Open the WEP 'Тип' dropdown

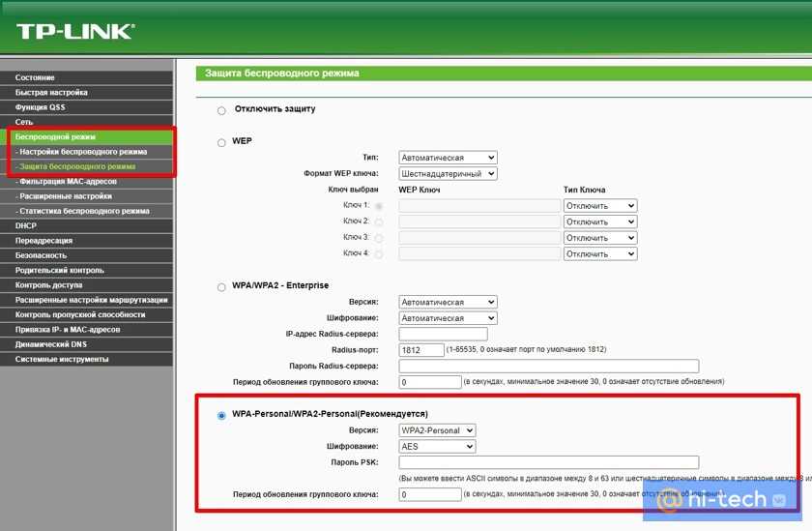click(448, 158)
